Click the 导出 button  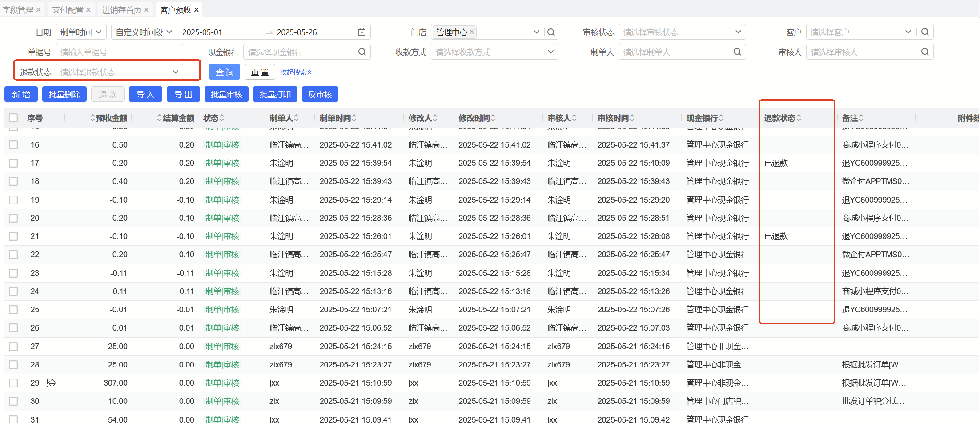[x=183, y=94]
